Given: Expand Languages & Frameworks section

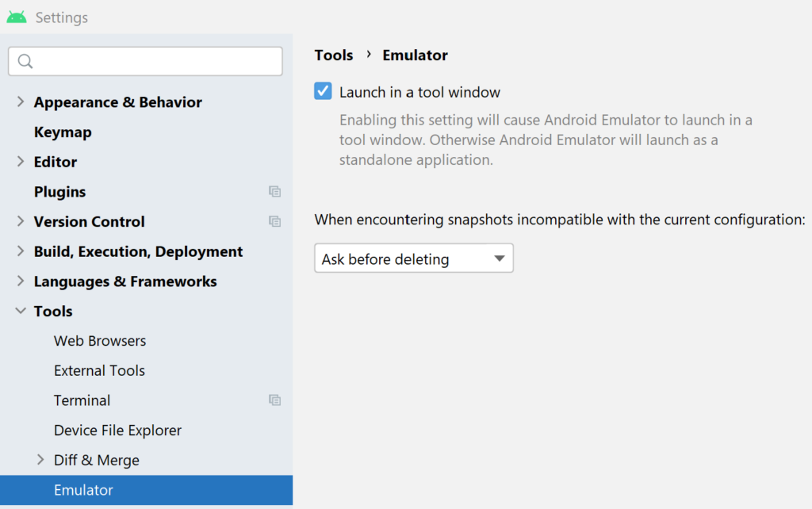Looking at the screenshot, I should point(20,281).
